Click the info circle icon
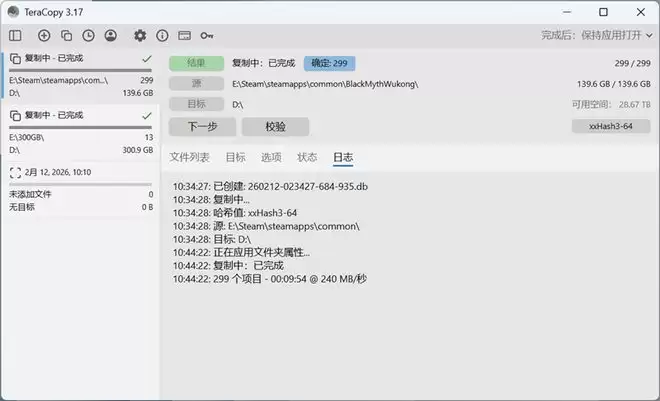The height and width of the screenshot is (401, 660). click(x=162, y=35)
